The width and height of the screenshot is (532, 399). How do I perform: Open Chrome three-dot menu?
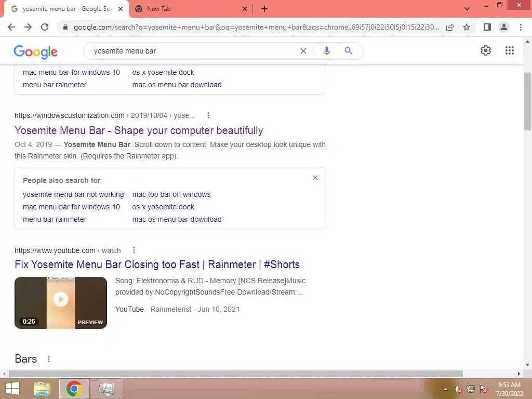tap(521, 27)
